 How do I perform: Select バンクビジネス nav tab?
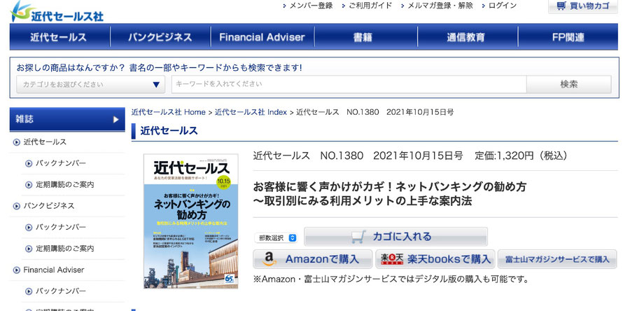[160, 37]
